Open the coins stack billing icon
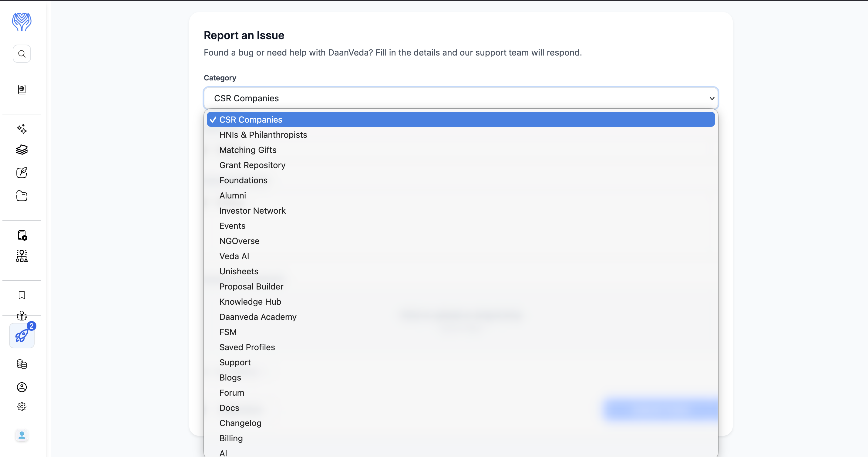Viewport: 868px width, 457px height. [22, 364]
